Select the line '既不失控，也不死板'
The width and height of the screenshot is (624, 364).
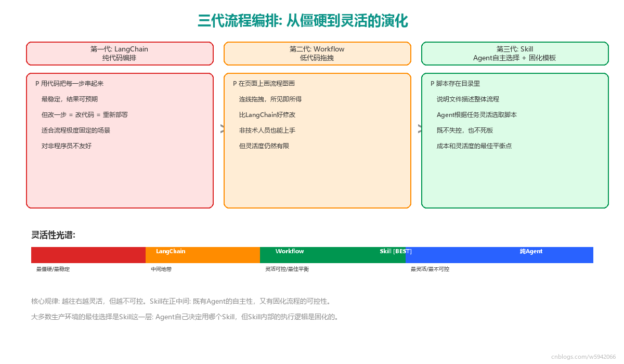(465, 130)
